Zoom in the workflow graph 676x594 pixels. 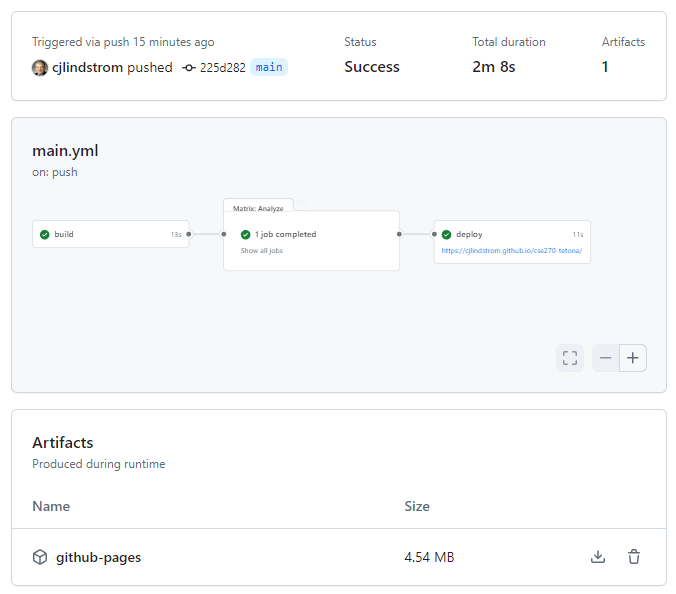(633, 358)
